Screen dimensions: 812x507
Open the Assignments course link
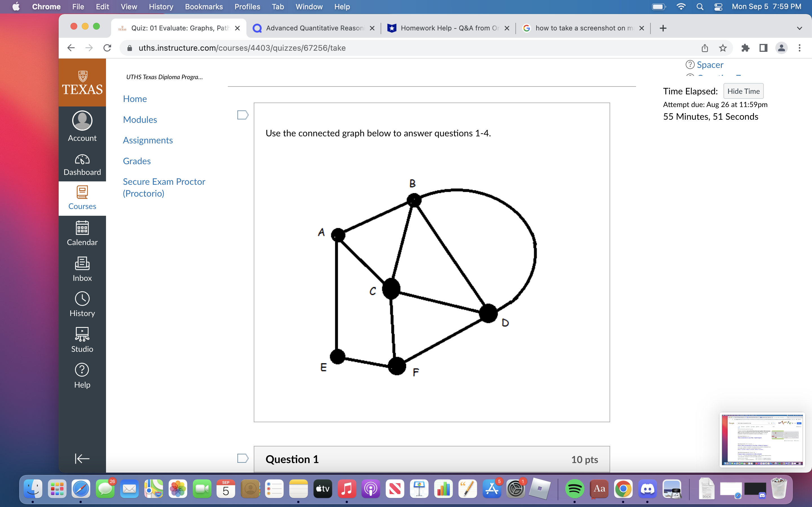(148, 140)
